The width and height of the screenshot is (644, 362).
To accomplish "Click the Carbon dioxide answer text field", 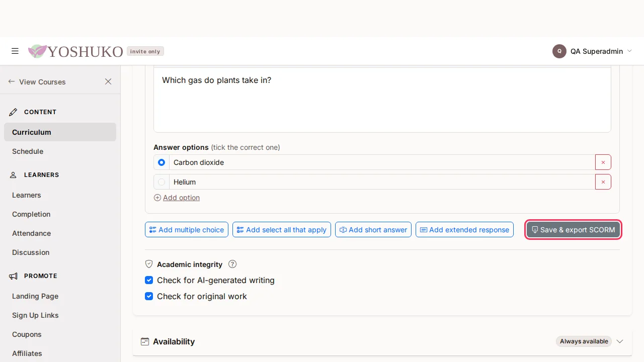I will pyautogui.click(x=382, y=162).
